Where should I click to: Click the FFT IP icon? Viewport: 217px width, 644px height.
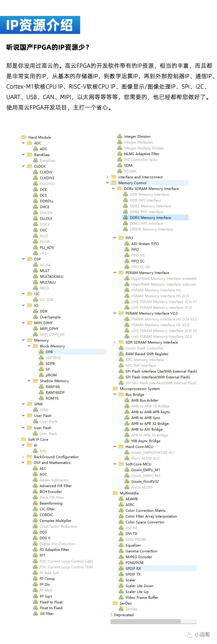tap(35, 555)
